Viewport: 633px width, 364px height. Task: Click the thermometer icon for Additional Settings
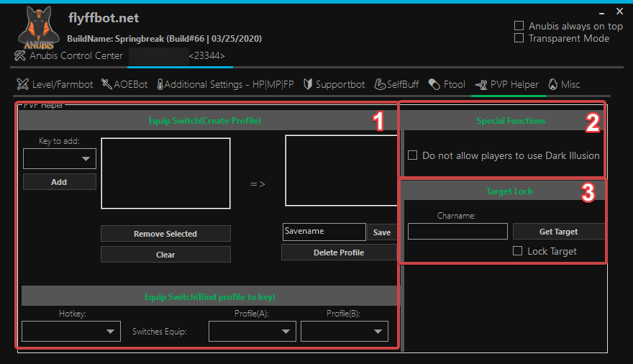pyautogui.click(x=160, y=84)
